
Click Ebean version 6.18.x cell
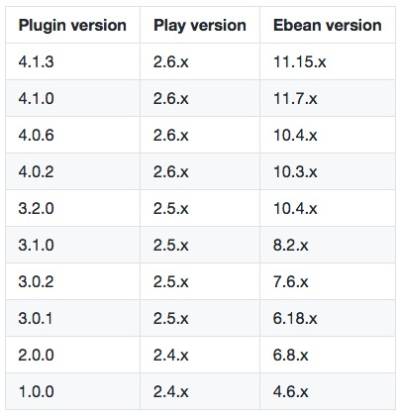[x=328, y=318]
